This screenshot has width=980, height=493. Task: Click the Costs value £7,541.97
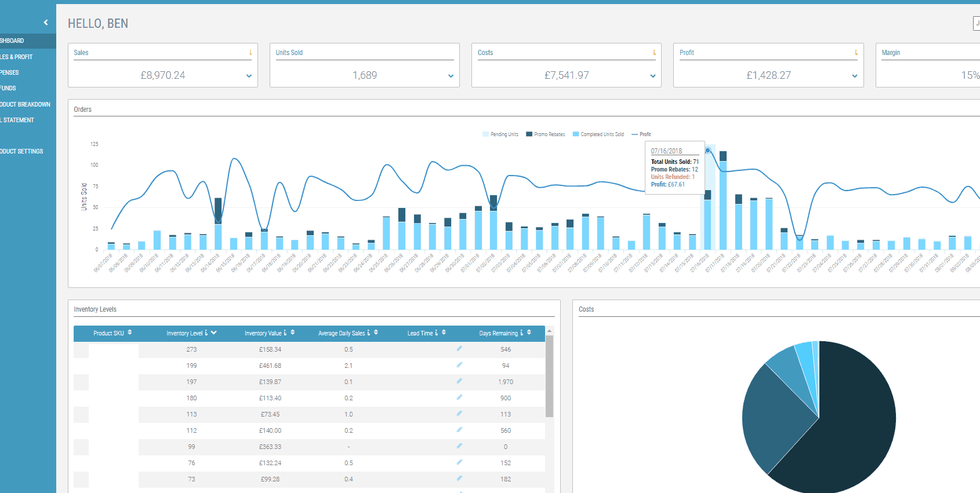coord(567,75)
